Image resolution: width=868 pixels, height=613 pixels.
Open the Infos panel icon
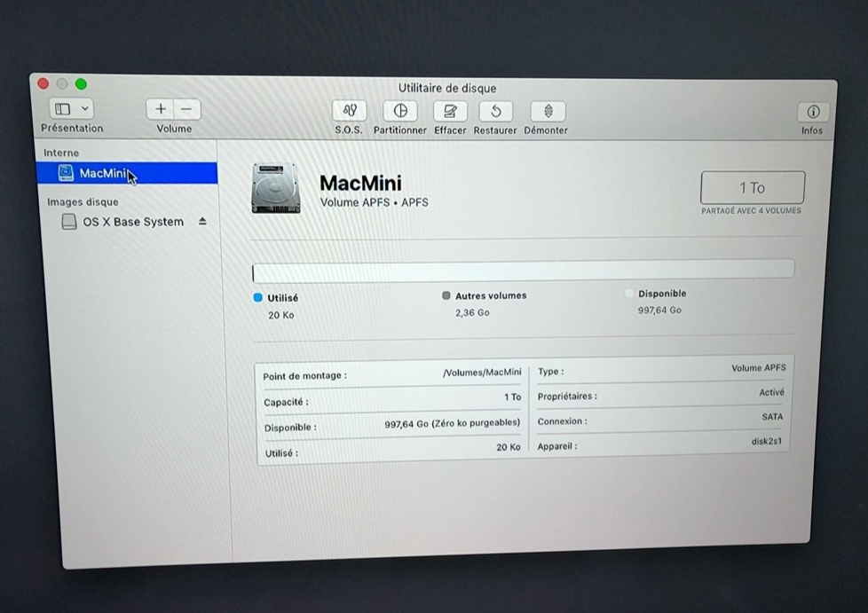813,113
